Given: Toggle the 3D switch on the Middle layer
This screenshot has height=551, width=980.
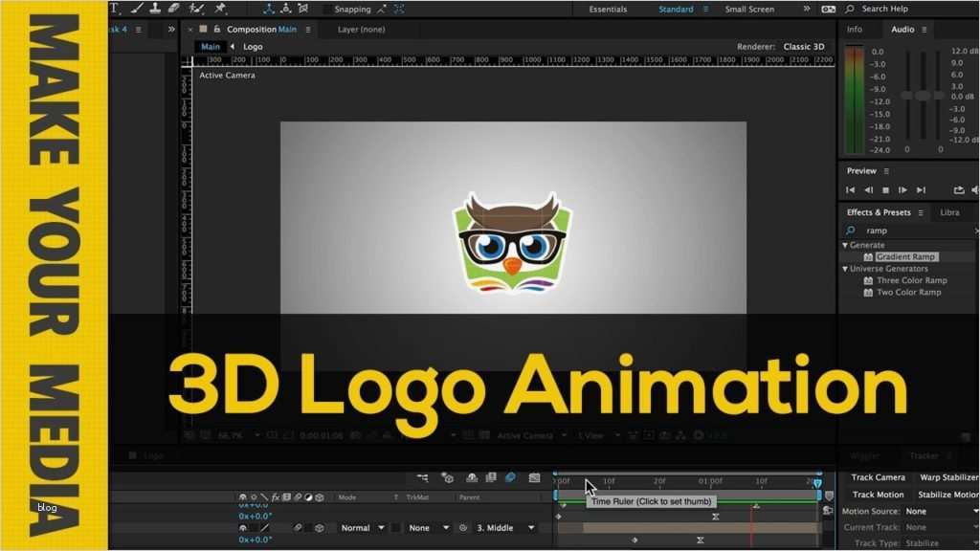Looking at the screenshot, I should (x=322, y=527).
